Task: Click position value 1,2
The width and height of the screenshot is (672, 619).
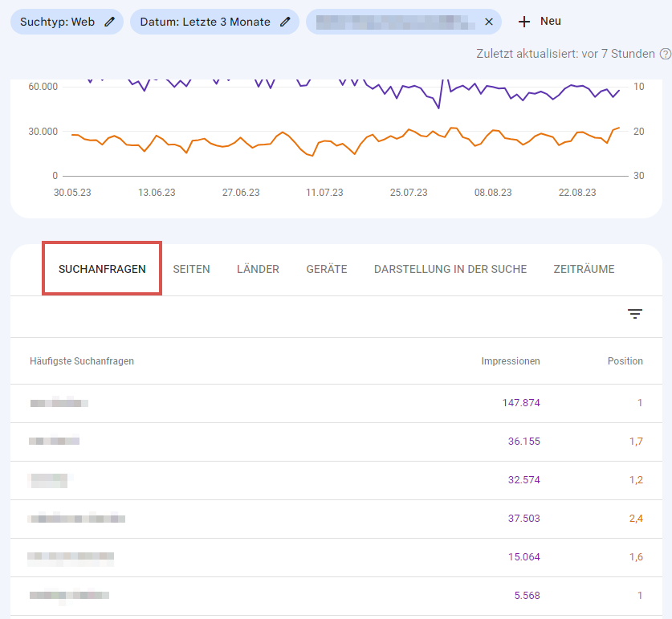Action: (x=636, y=480)
